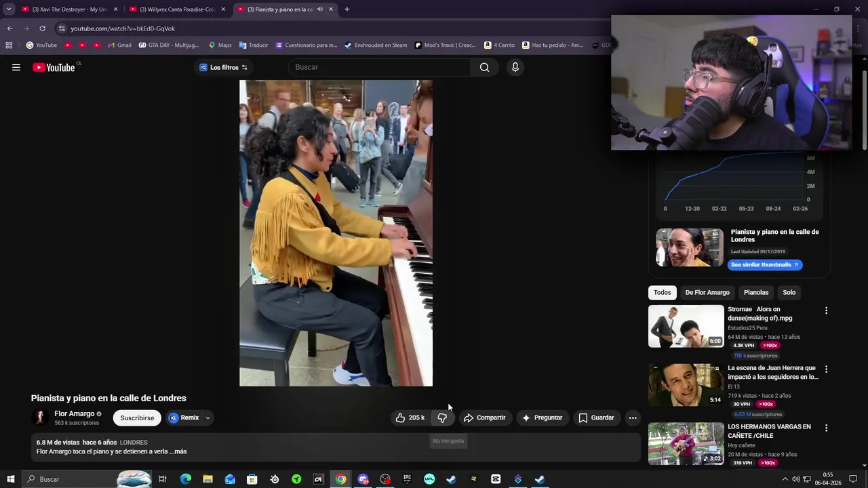Open options for Juan Herrera video
868x488 pixels.
pyautogui.click(x=826, y=369)
